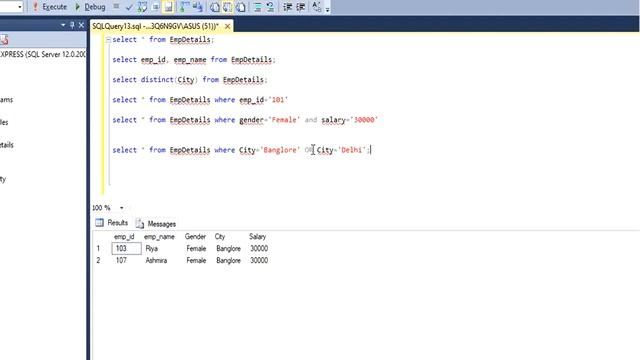Image resolution: width=640 pixels, height=360 pixels.
Task: Select cell with emp_id 103
Action: point(127,248)
